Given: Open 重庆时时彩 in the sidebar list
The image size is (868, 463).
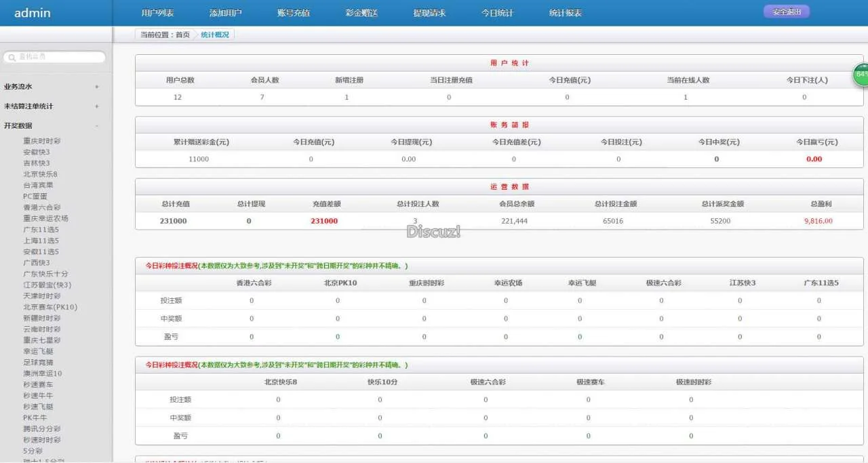Looking at the screenshot, I should coord(41,141).
